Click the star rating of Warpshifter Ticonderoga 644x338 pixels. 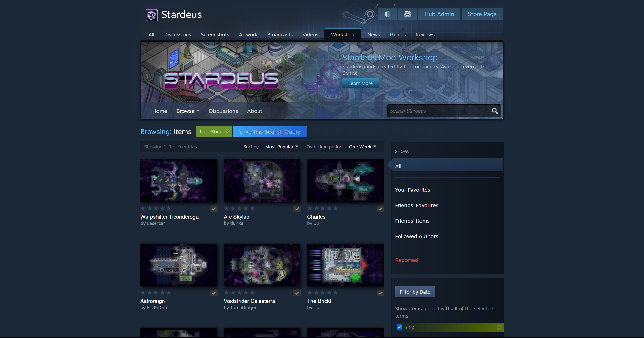156,208
